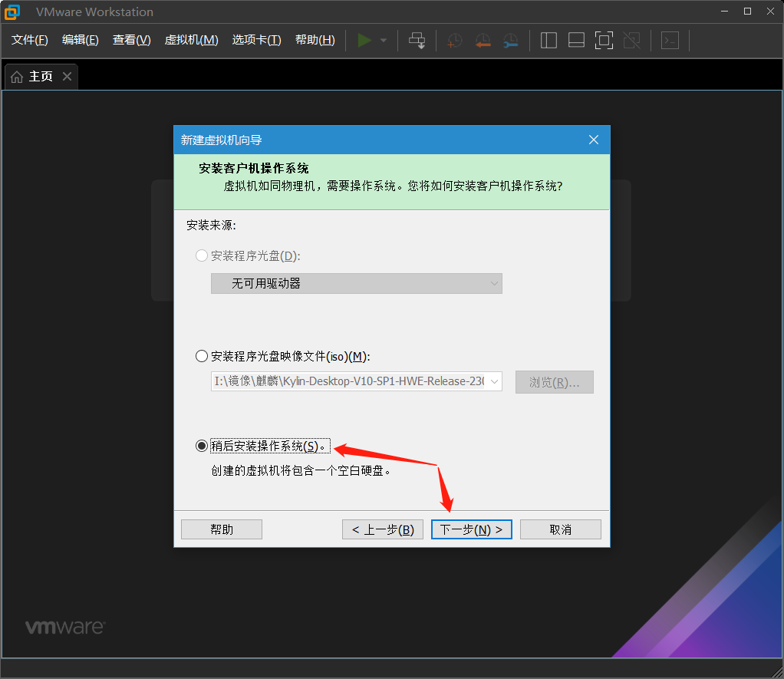Open the 选项卡(T) menu

click(256, 40)
